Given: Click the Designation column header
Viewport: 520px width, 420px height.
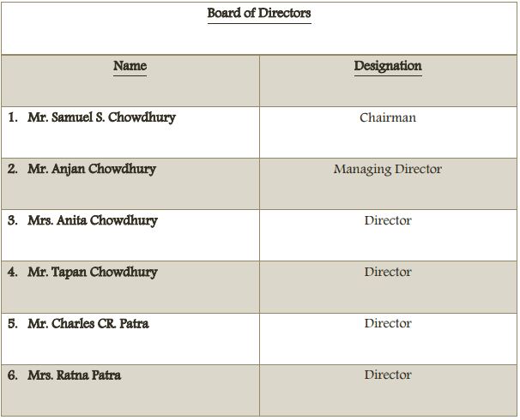Looking at the screenshot, I should 388,66.
